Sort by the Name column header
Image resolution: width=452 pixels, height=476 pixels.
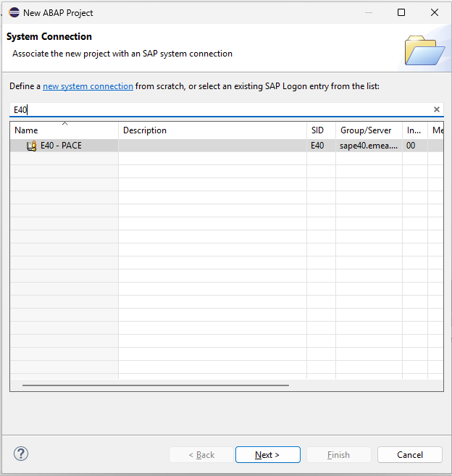pyautogui.click(x=64, y=130)
